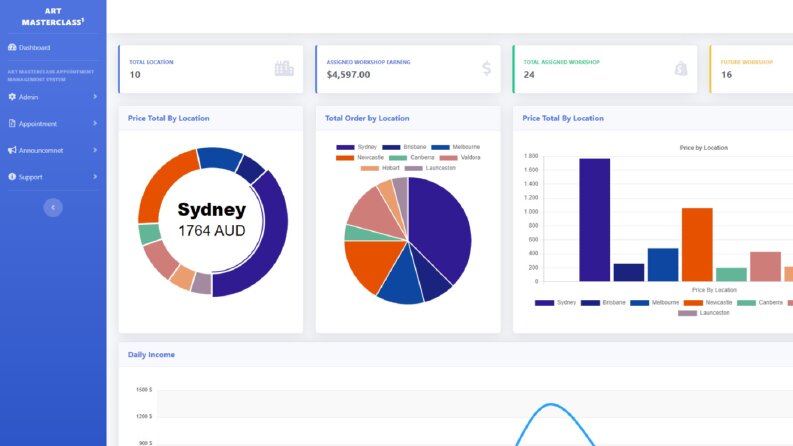Click the Future Workshop value 16

(x=726, y=74)
